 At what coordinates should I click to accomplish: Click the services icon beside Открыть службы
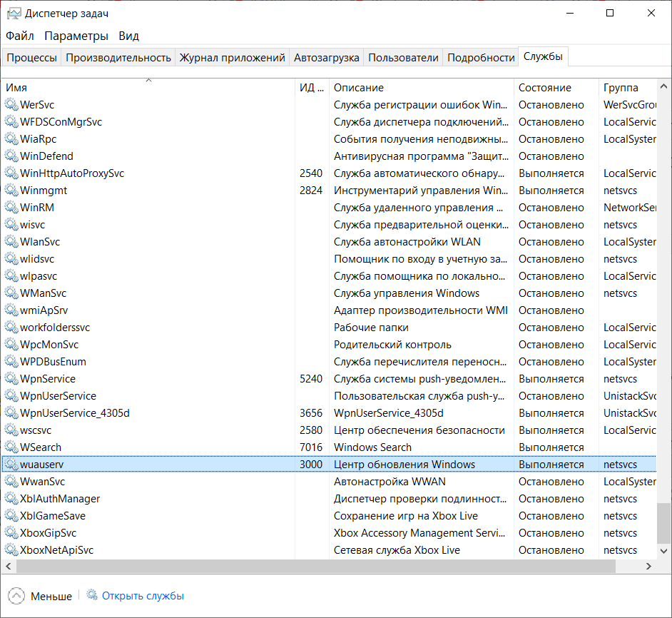pos(92,595)
